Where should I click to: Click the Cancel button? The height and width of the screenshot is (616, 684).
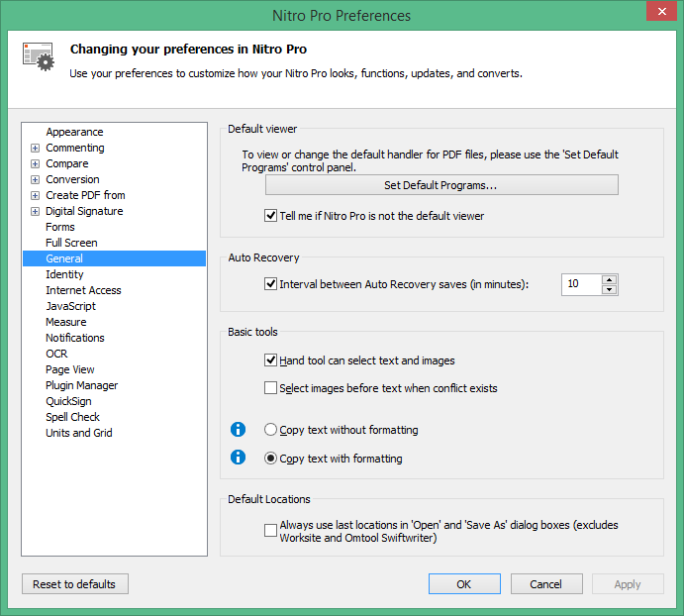tap(546, 584)
